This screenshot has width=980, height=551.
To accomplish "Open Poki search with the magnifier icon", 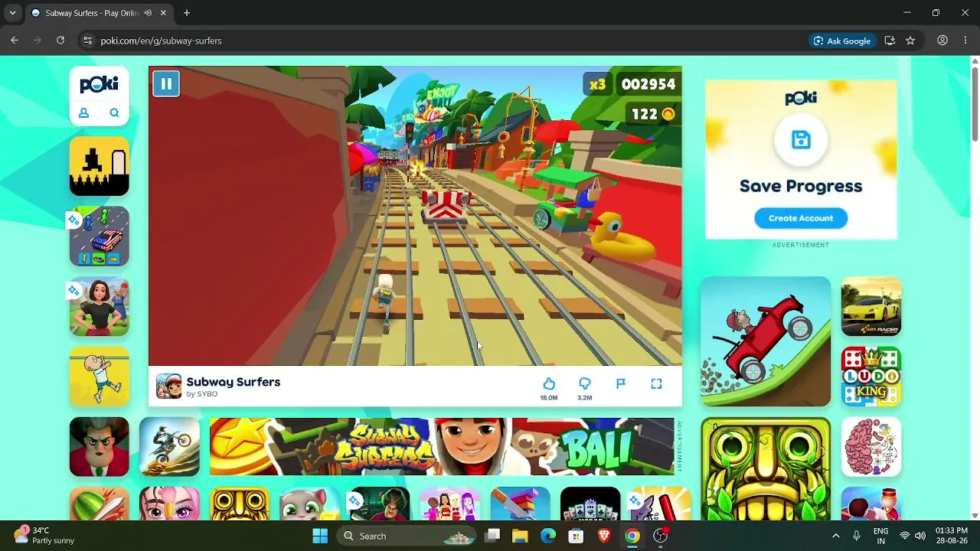I will click(x=114, y=113).
